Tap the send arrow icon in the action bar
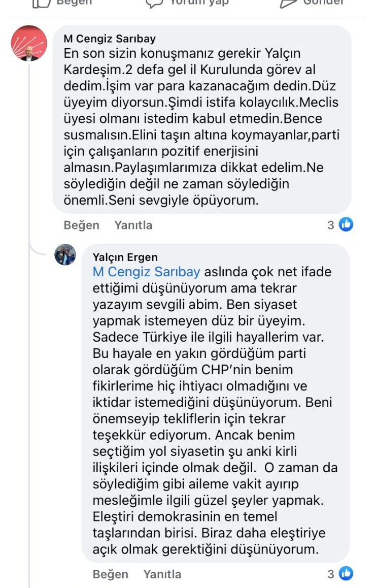Image resolution: width=375 pixels, height=588 pixels. (x=288, y=3)
